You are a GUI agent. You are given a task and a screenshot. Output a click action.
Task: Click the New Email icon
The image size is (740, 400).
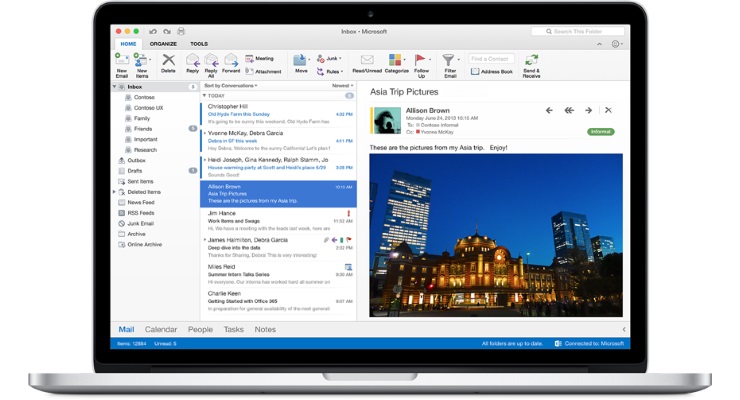tap(121, 62)
